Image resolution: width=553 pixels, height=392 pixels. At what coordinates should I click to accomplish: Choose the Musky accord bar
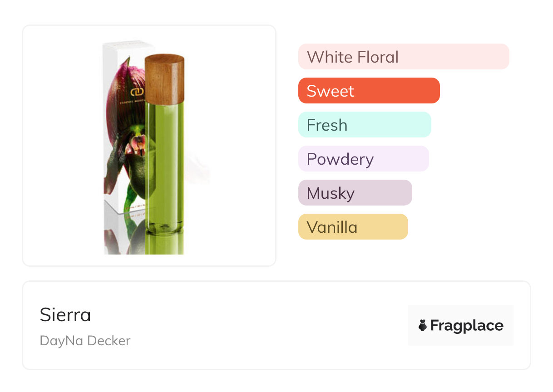[355, 193]
